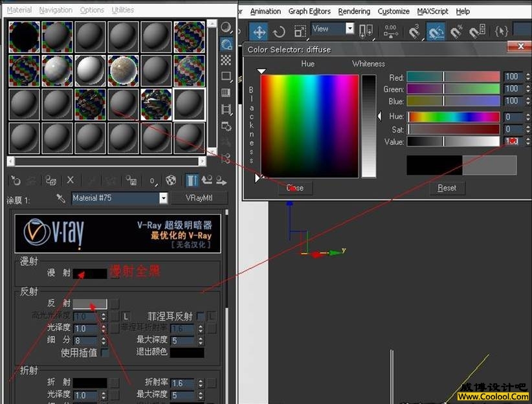This screenshot has width=532, height=404.
Task: Click the gray 反射 reflection color swatch
Action: pyautogui.click(x=89, y=304)
